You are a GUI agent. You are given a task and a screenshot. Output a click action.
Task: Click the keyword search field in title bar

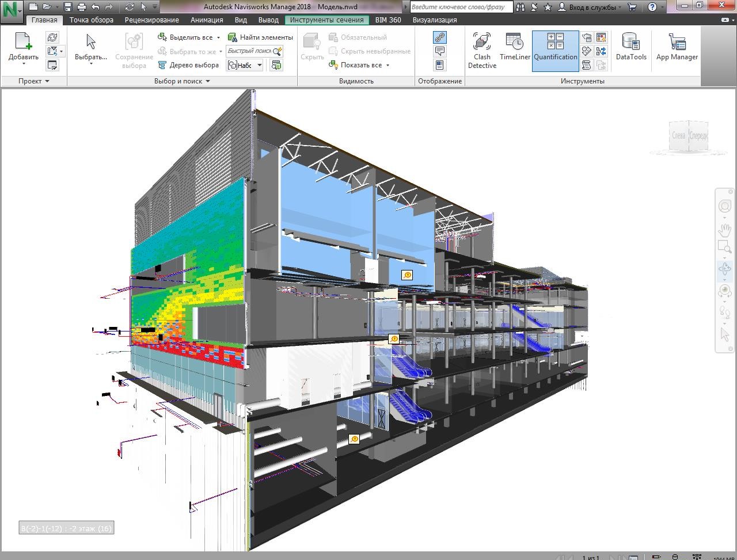461,7
